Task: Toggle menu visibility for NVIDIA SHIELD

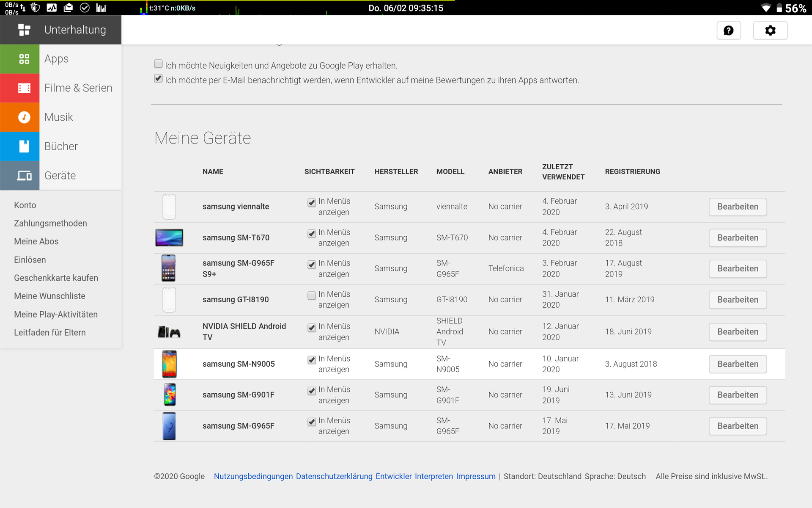Action: pyautogui.click(x=312, y=327)
